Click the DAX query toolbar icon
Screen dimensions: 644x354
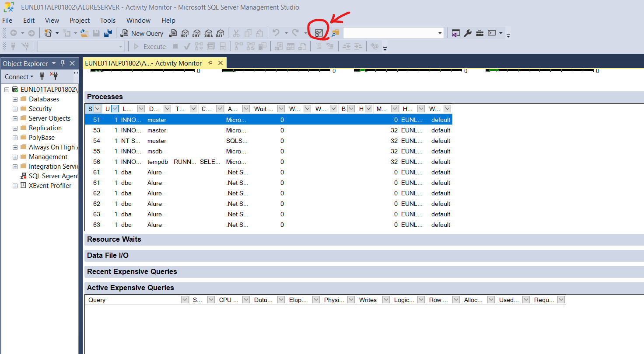pos(220,33)
